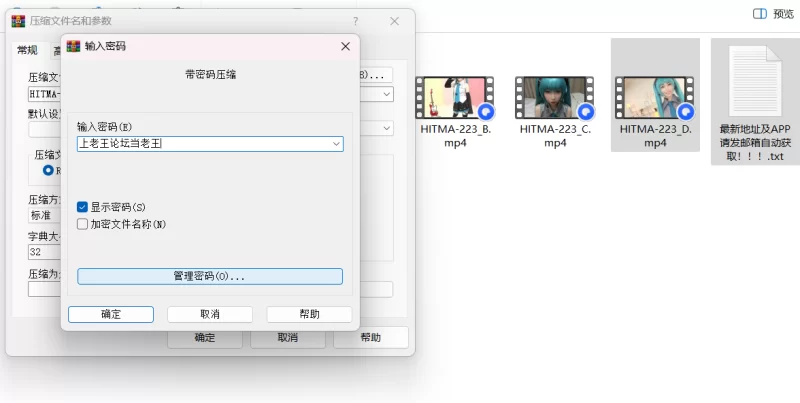
Task: Open 管理密码 button
Action: (210, 276)
